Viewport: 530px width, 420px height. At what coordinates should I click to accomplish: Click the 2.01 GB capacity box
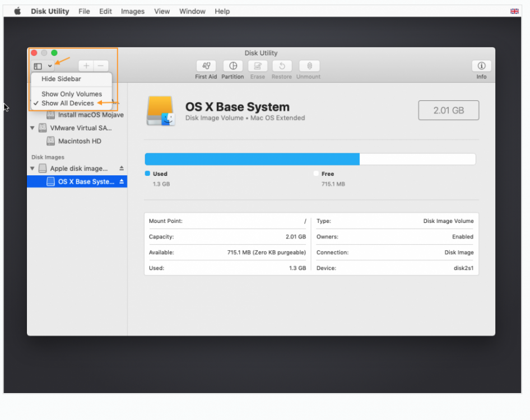tap(449, 110)
